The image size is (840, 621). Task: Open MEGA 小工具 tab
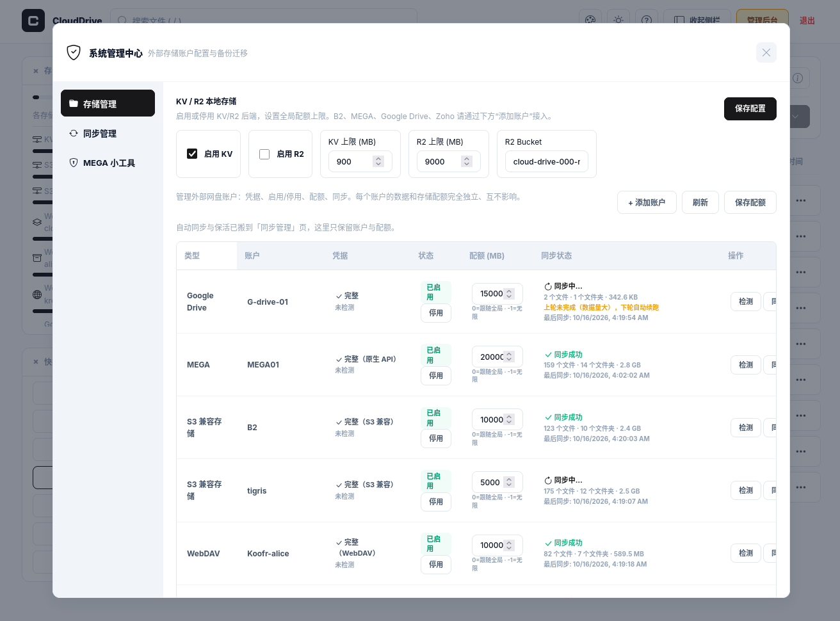pos(108,163)
